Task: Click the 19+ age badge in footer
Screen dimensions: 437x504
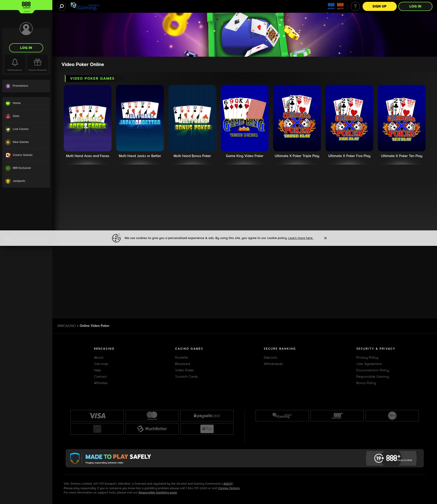Action: (392, 416)
